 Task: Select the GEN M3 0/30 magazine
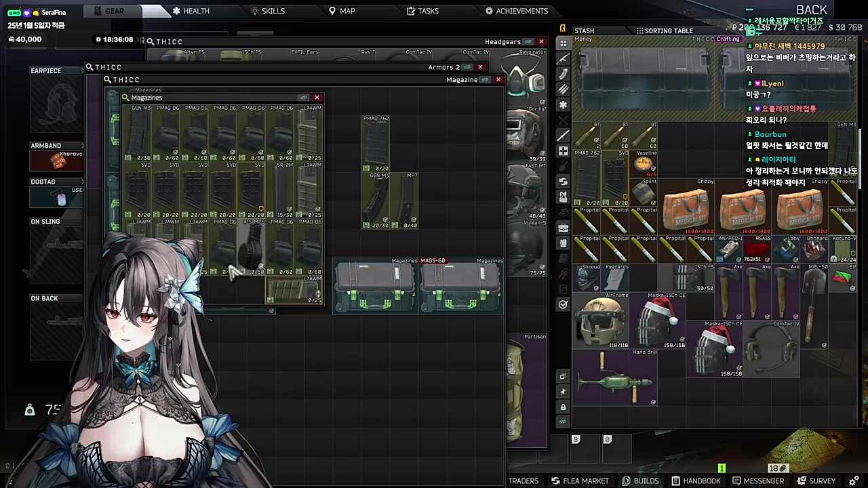[138, 134]
